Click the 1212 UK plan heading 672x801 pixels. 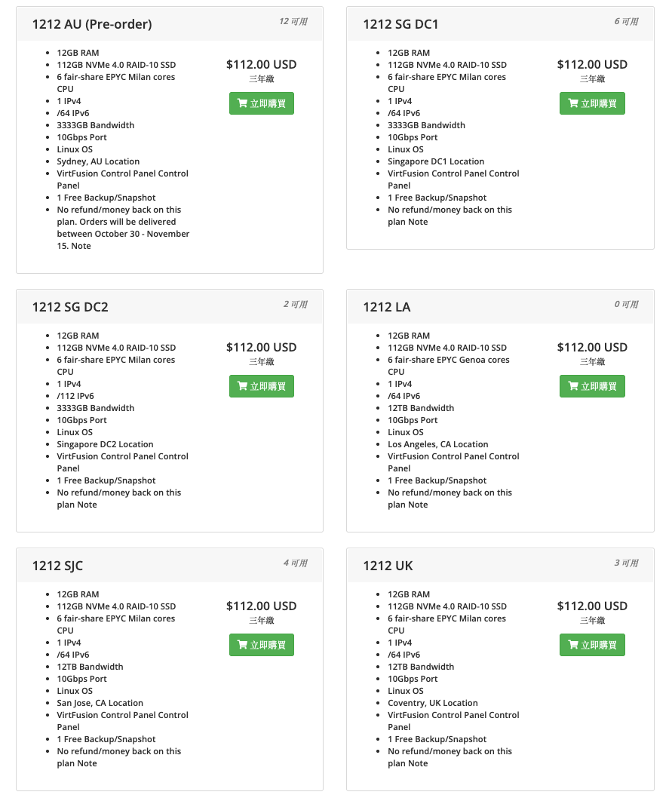pyautogui.click(x=388, y=566)
